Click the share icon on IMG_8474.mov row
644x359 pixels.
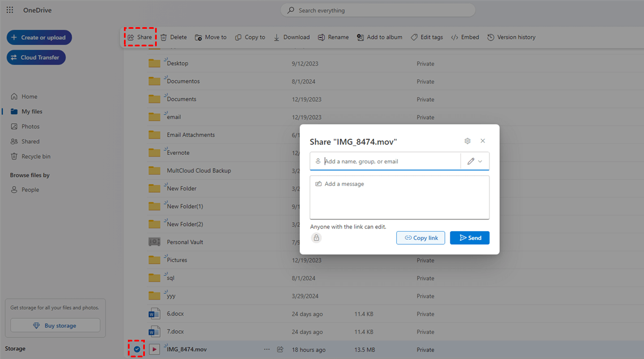[280, 349]
